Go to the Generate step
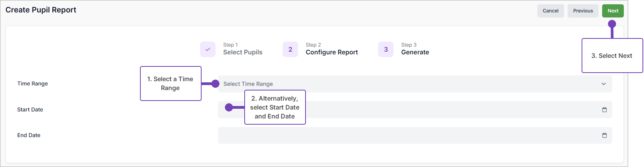Screen dimensions: 644x167 [415, 52]
